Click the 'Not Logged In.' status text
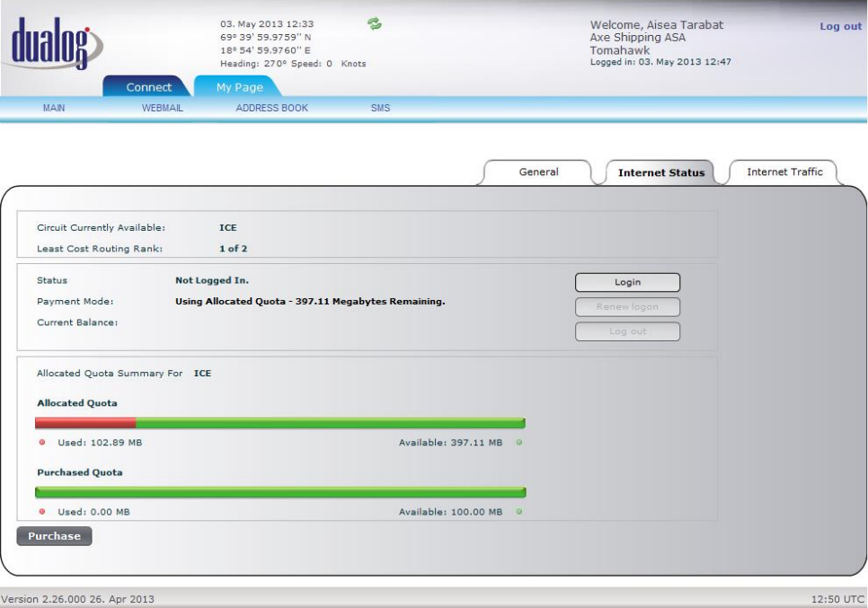868x608 pixels. pos(212,280)
